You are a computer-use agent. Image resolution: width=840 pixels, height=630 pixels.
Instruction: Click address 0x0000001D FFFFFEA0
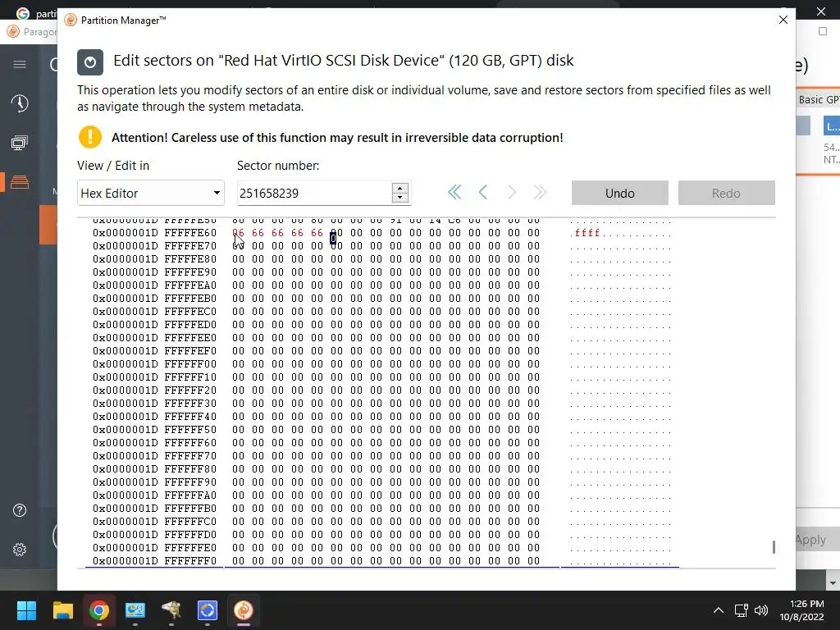point(154,285)
